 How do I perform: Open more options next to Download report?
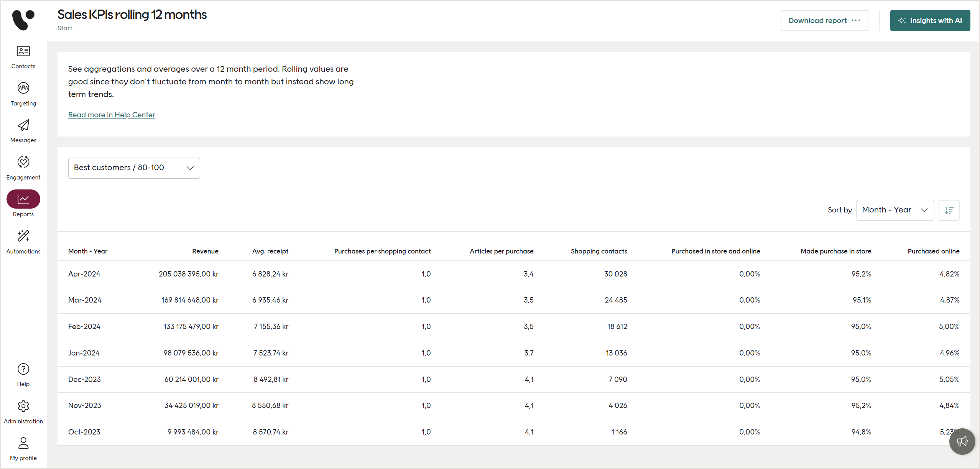[x=857, y=20]
